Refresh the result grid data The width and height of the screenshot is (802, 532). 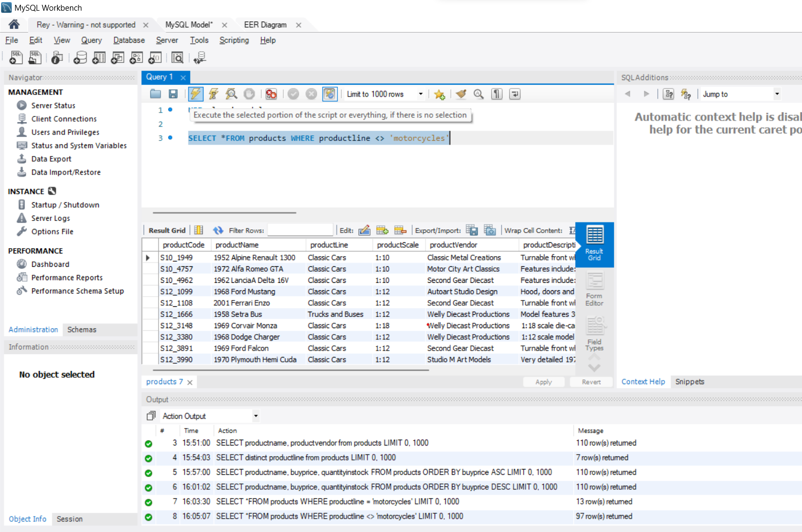218,230
